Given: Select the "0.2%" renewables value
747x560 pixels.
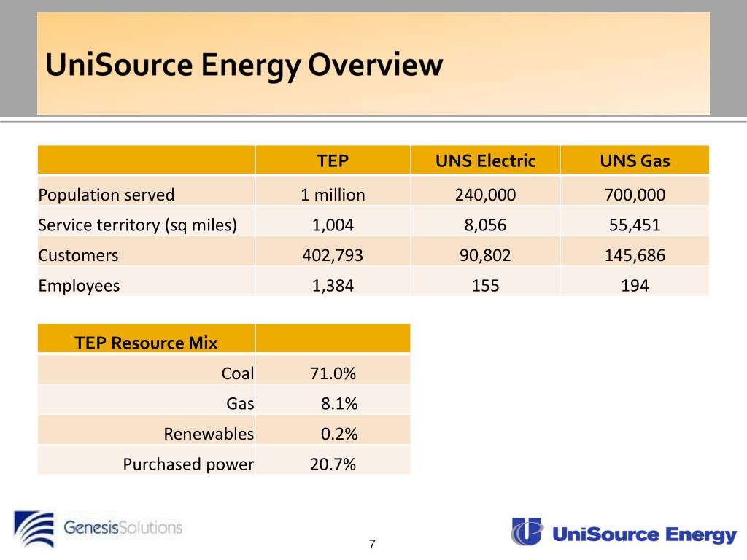Looking at the screenshot, I should pyautogui.click(x=338, y=435).
